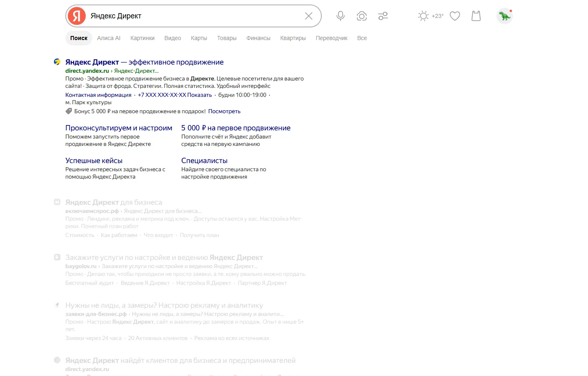
Task: Click the favicon beside the Яндекс Директ result
Action: click(57, 62)
